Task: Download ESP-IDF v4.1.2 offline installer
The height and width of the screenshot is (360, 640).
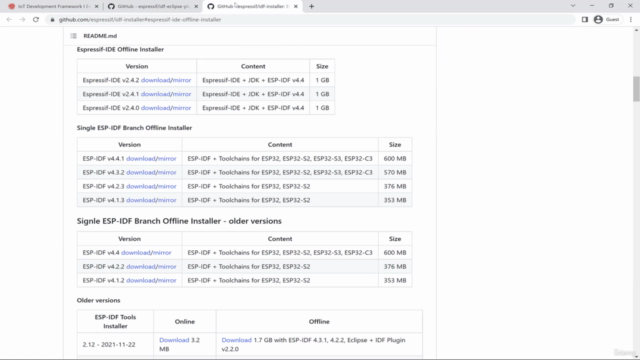Action: [x=141, y=280]
